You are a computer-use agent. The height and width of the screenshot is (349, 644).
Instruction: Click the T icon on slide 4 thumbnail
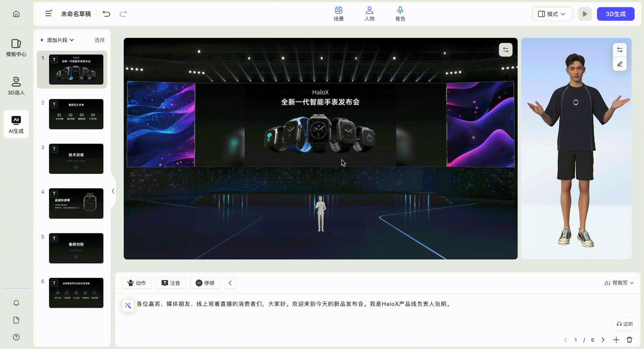point(54,194)
